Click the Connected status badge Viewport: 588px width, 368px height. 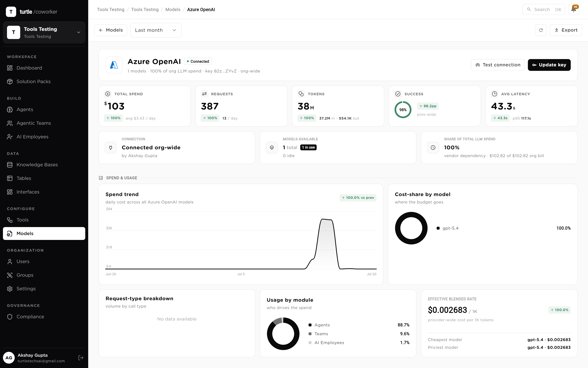[x=198, y=61]
